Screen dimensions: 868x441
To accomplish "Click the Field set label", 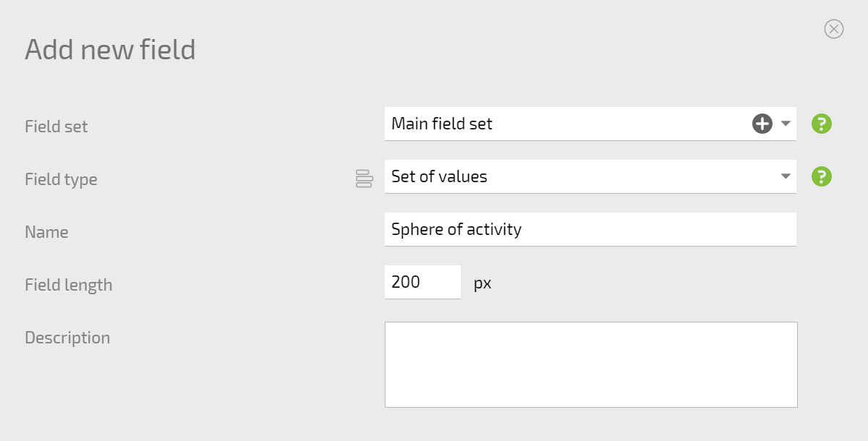I will (56, 127).
